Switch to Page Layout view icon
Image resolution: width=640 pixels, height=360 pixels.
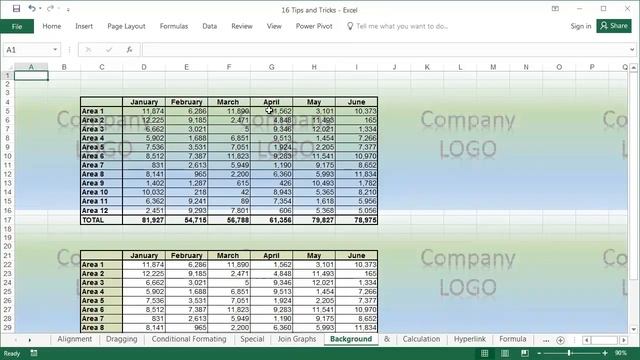point(504,353)
